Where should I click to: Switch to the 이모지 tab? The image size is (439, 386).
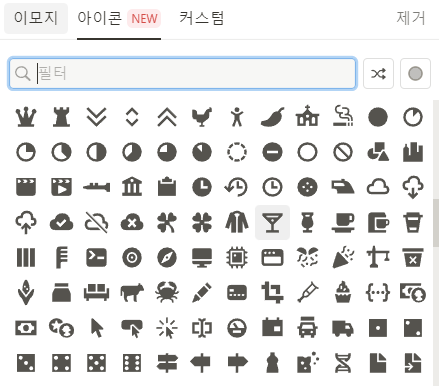coord(36,18)
